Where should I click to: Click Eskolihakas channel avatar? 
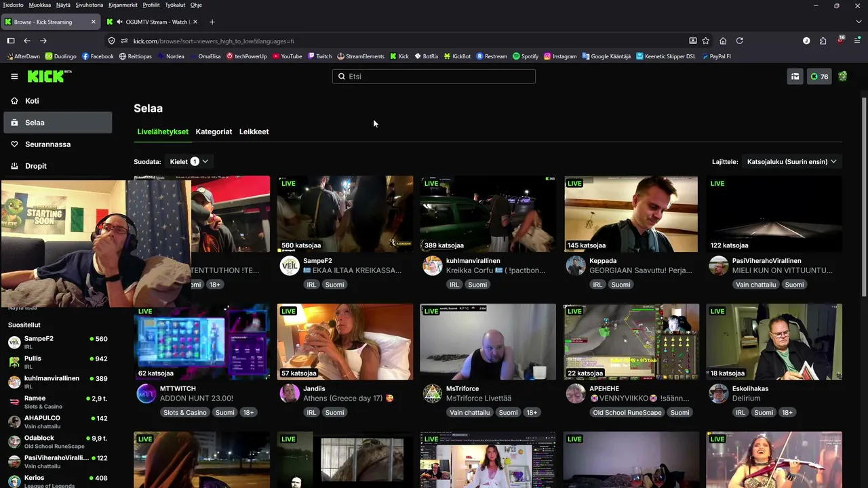pos(719,394)
